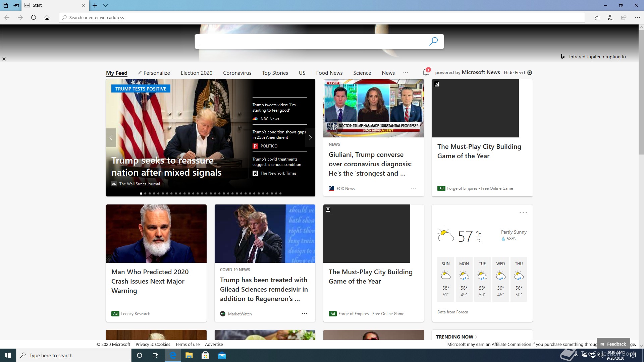The width and height of the screenshot is (644, 362).
Task: Play the Fox News video
Action: (x=334, y=127)
